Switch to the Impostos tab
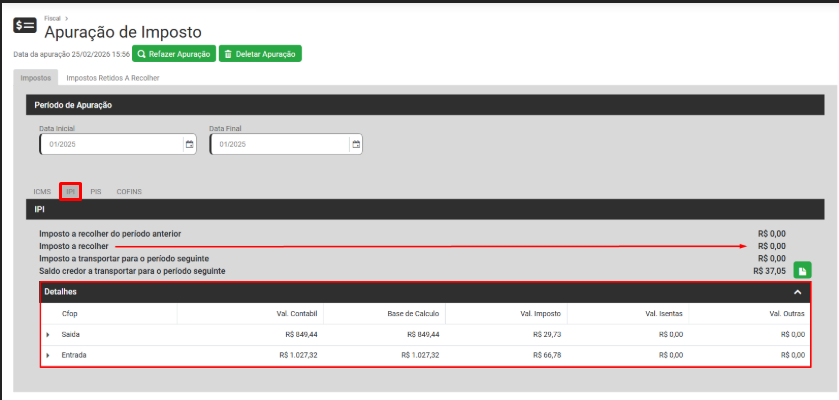This screenshot has height=400, width=839. (x=36, y=77)
